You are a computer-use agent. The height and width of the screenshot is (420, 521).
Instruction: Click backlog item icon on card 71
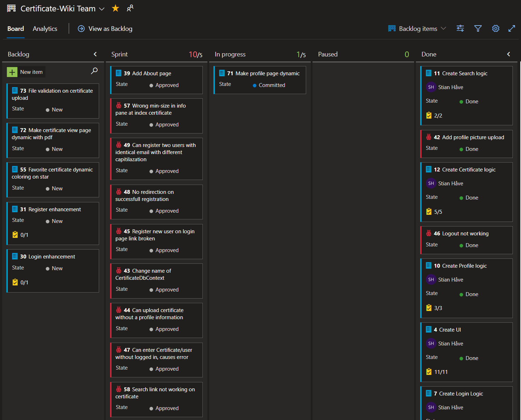pyautogui.click(x=222, y=73)
